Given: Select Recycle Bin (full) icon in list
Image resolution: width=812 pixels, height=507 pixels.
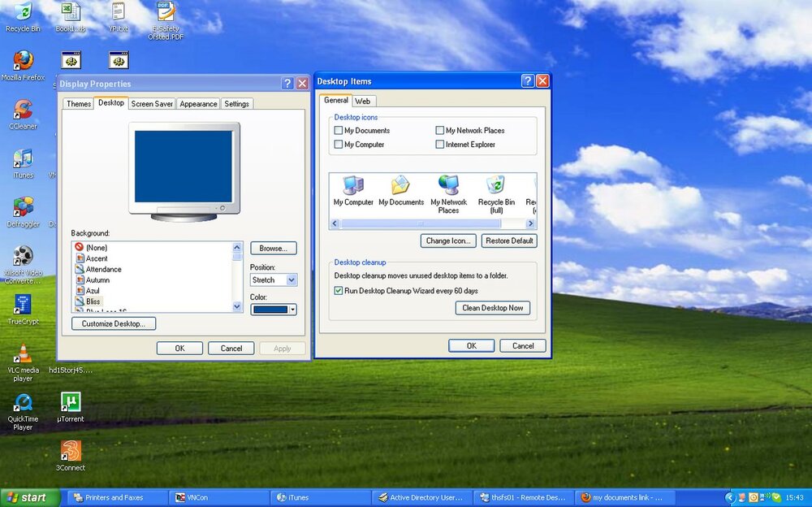Looking at the screenshot, I should point(496,194).
